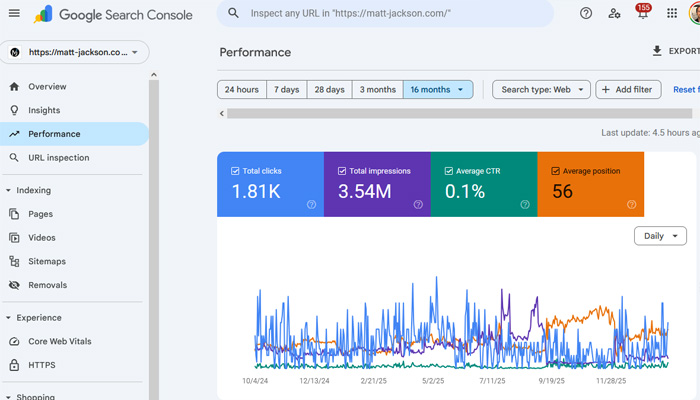Click the 9/19/25 date on chart axis
This screenshot has width=700, height=400.
551,381
